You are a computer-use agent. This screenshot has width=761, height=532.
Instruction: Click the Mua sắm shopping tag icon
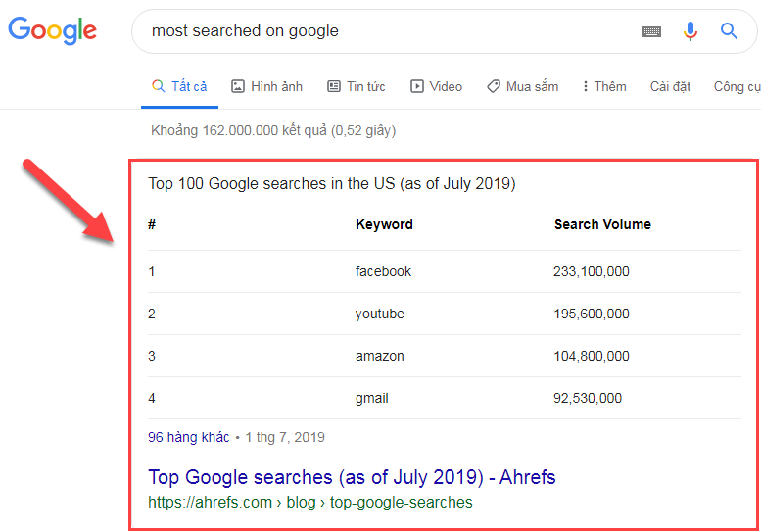[x=494, y=86]
